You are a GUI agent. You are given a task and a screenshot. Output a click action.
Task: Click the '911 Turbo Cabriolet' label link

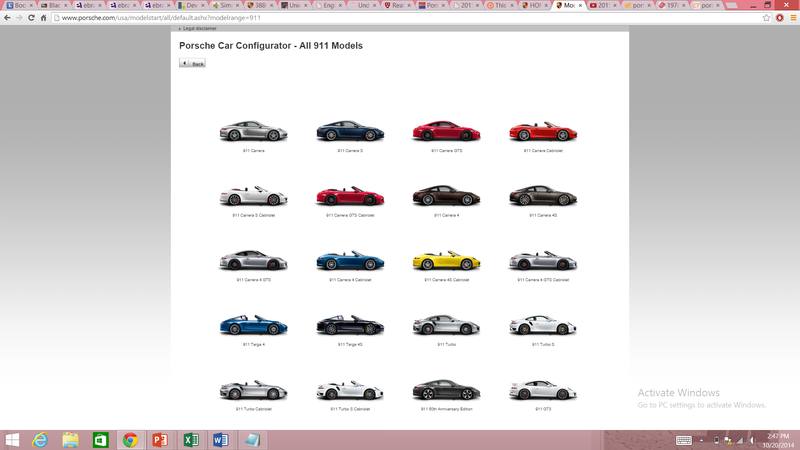pos(254,409)
